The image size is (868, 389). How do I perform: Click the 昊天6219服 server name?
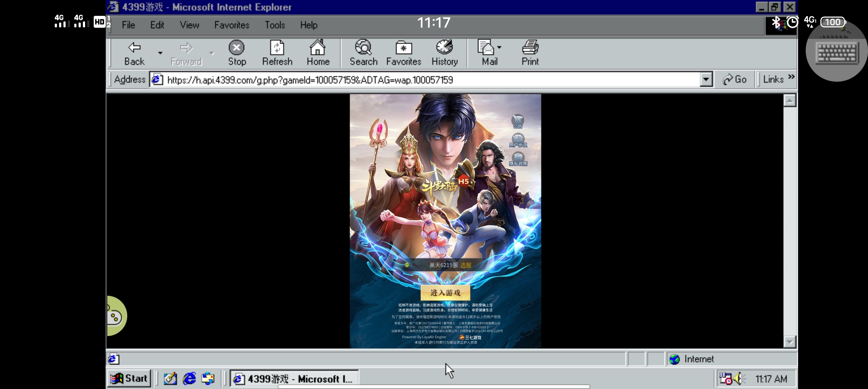tap(443, 265)
